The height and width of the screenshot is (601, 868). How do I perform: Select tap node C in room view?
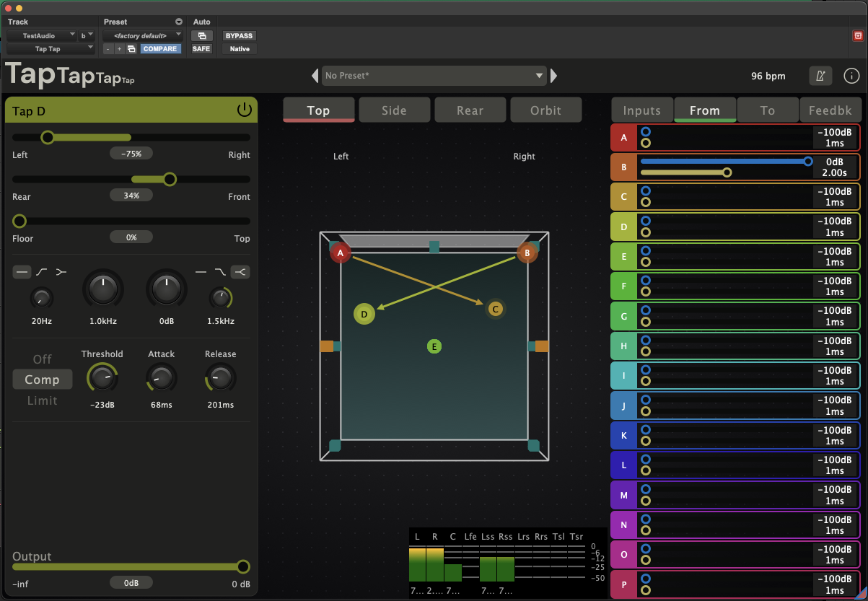495,309
